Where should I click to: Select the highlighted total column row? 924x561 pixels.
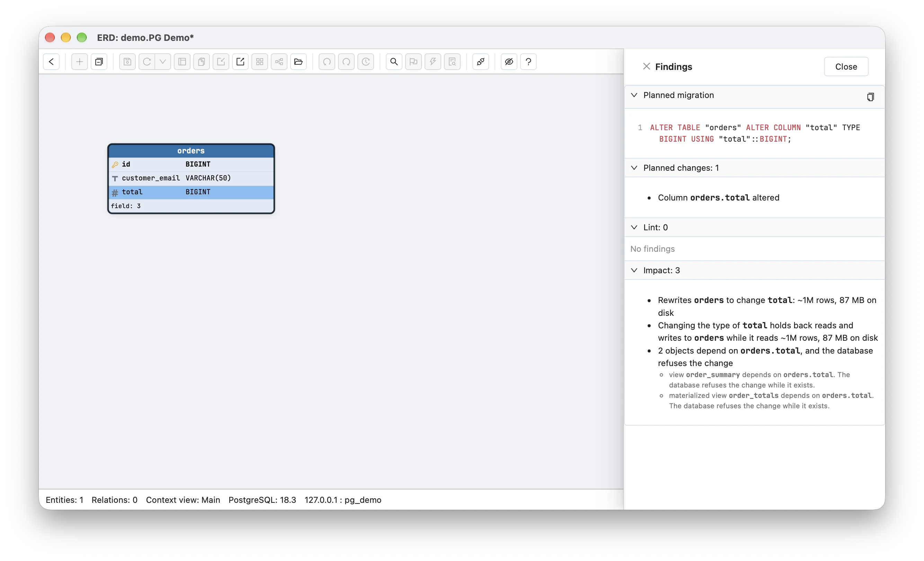coord(191,192)
